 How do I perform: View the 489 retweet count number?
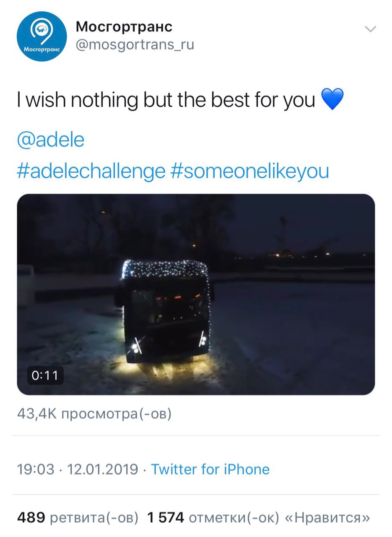[x=31, y=518]
